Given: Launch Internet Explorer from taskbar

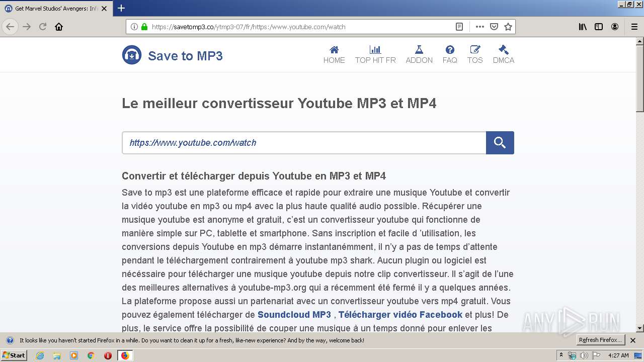Looking at the screenshot, I should [40, 355].
